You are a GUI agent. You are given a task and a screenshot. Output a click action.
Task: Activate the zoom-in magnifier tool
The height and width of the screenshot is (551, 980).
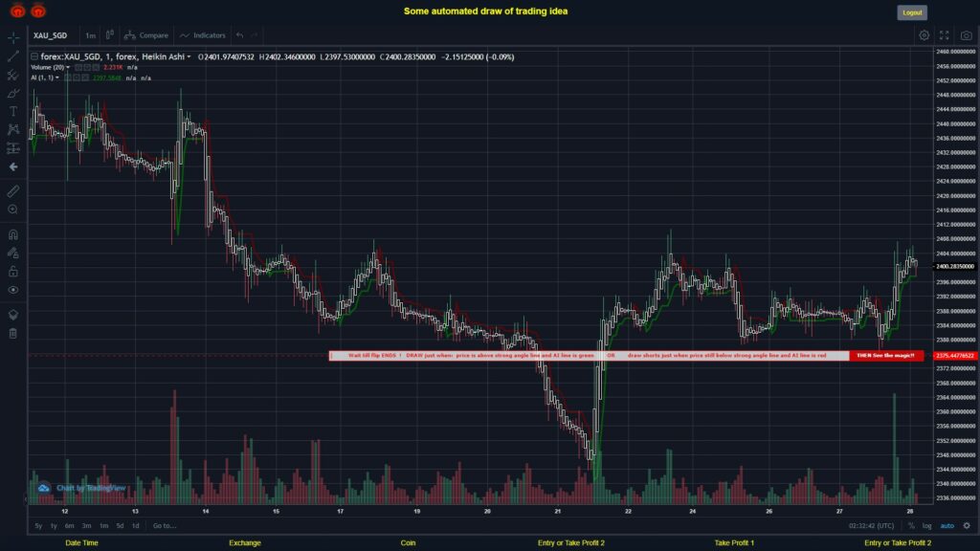click(x=13, y=209)
